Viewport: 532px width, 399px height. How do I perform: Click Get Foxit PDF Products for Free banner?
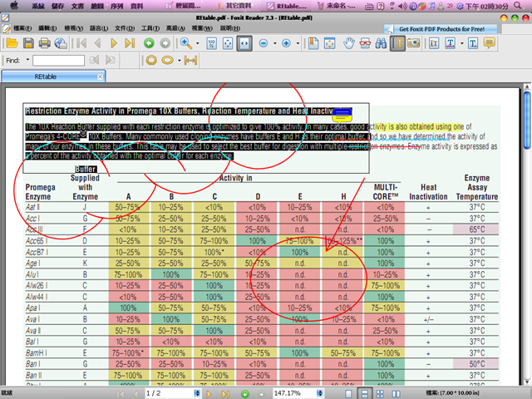(x=441, y=29)
